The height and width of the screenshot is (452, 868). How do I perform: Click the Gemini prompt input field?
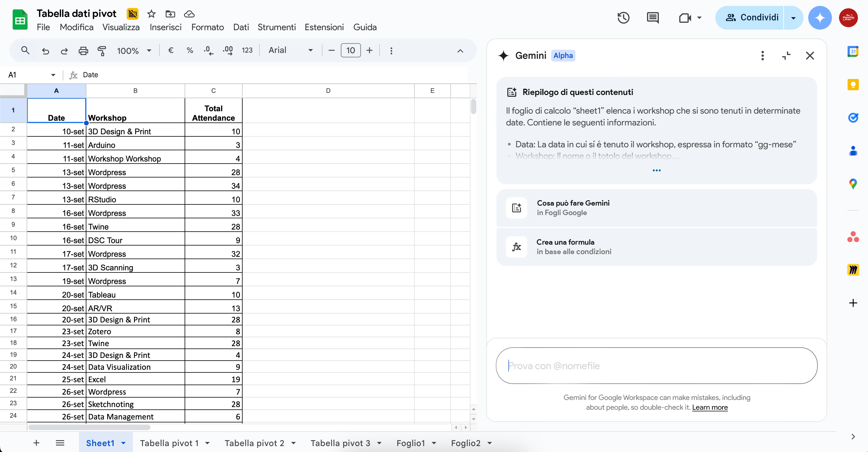tap(656, 365)
